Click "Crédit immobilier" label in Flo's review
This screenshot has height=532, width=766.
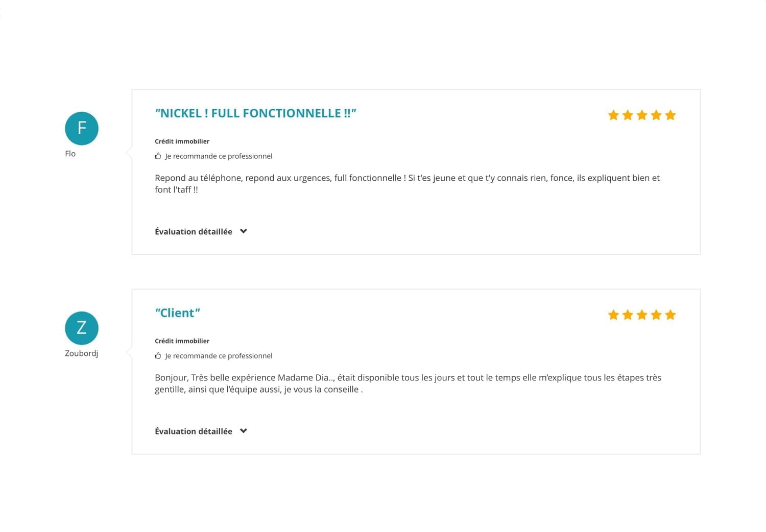pyautogui.click(x=182, y=141)
